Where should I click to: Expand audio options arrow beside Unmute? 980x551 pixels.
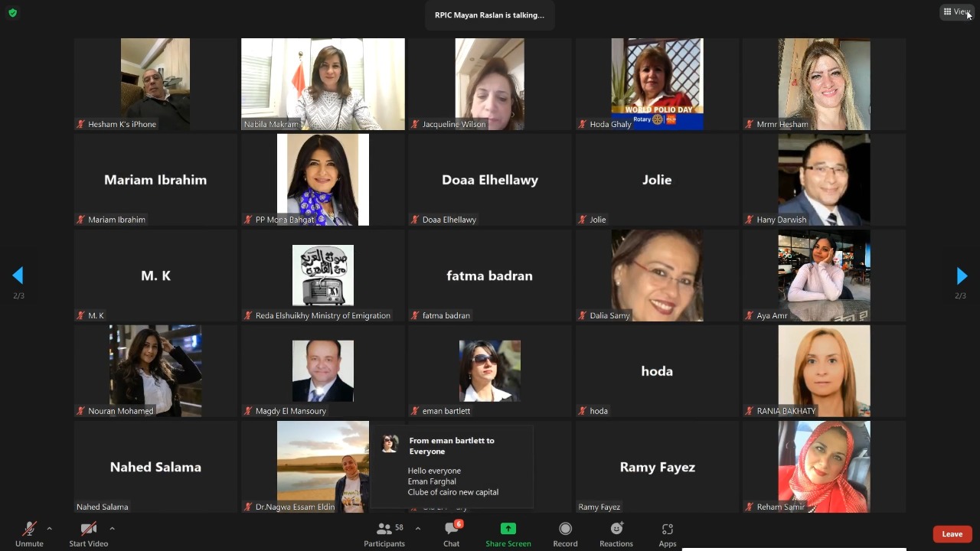(x=50, y=528)
